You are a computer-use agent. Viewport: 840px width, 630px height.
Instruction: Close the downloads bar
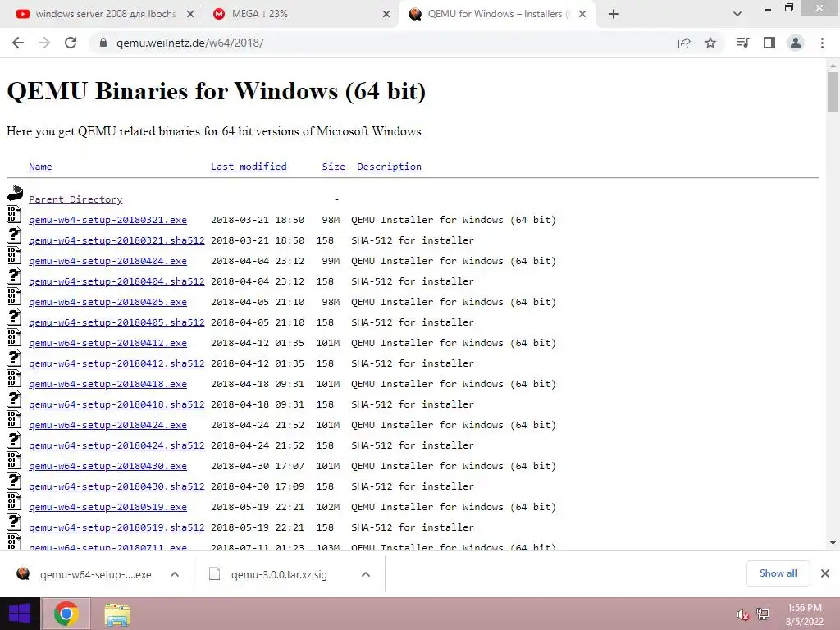825,573
